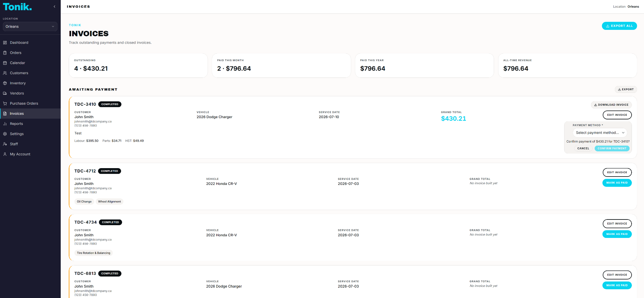
Task: Cancel the TDC-3410 payment confirmation
Action: (x=583, y=148)
